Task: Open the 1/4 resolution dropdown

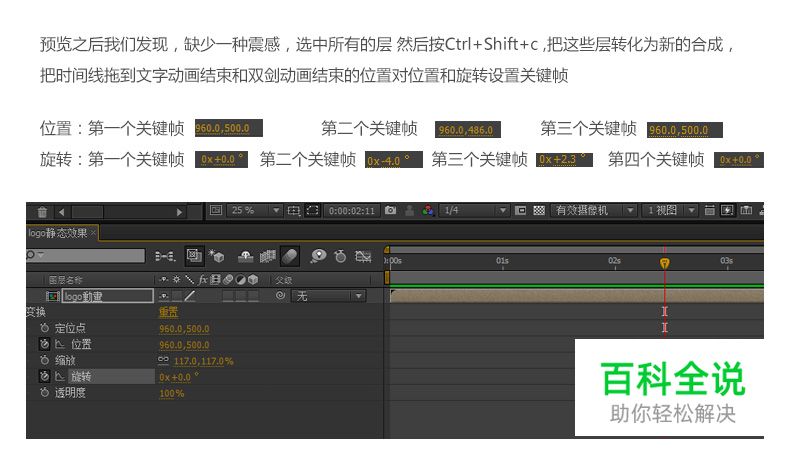Action: click(x=474, y=210)
